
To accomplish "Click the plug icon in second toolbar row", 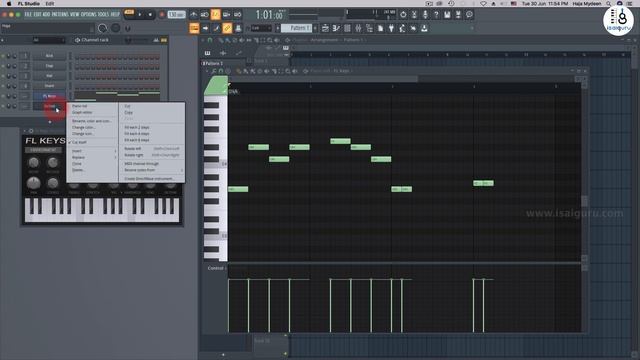I will pyautogui.click(x=391, y=28).
